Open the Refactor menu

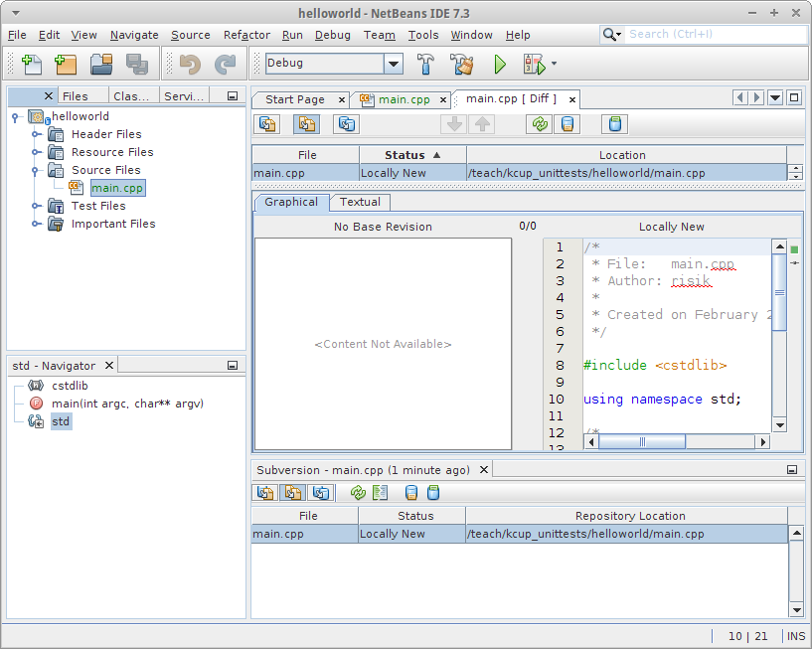(246, 35)
